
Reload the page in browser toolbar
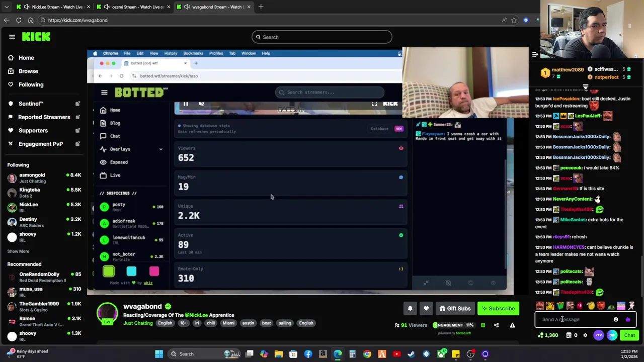pos(19,20)
